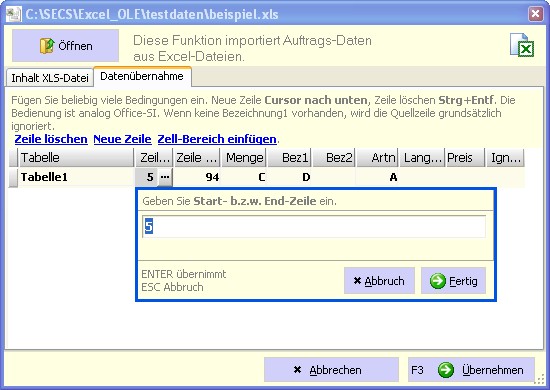The width and height of the screenshot is (550, 390).
Task: Click the end row cell showing 94
Action: [x=197, y=177]
